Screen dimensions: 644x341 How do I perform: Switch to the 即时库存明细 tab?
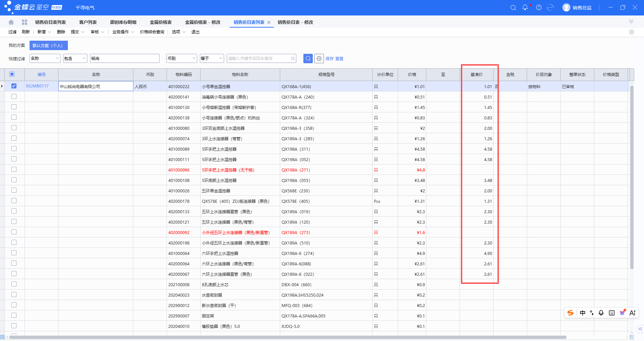(123, 22)
